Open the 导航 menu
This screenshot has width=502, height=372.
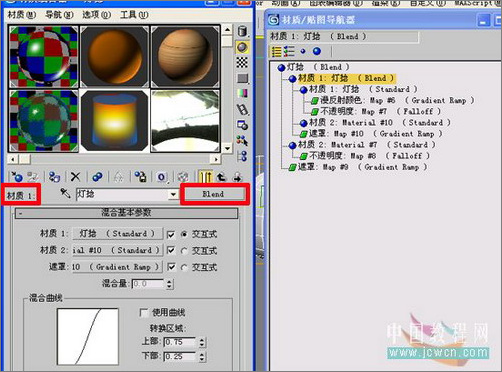tap(59, 15)
